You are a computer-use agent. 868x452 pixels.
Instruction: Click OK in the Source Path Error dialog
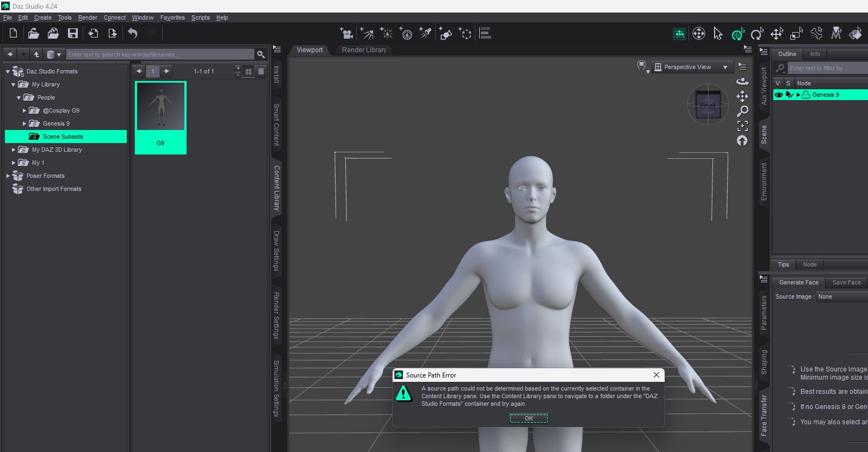pyautogui.click(x=529, y=418)
